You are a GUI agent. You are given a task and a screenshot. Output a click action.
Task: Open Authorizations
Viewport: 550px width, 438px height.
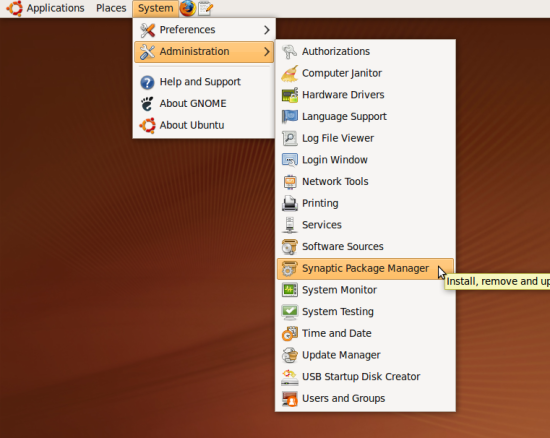point(365,52)
